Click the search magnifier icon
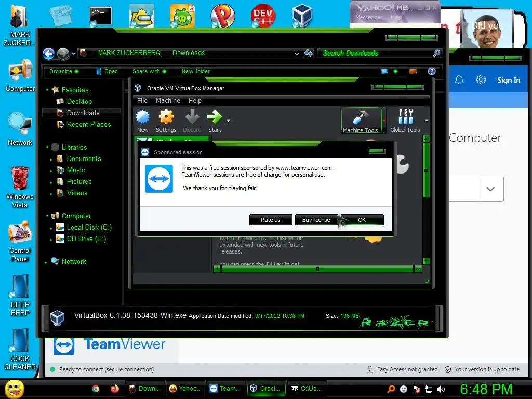Viewport: 532px width, 399px height. [x=436, y=53]
